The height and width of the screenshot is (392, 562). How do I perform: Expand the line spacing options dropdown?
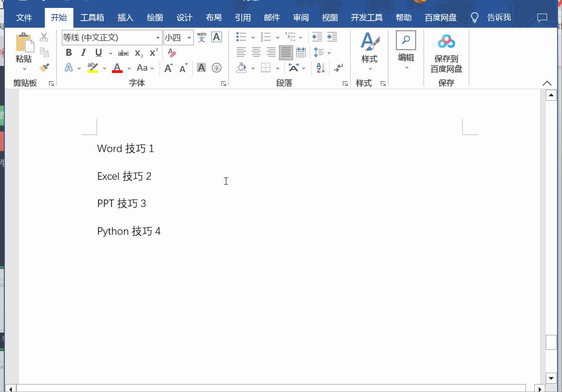click(328, 52)
